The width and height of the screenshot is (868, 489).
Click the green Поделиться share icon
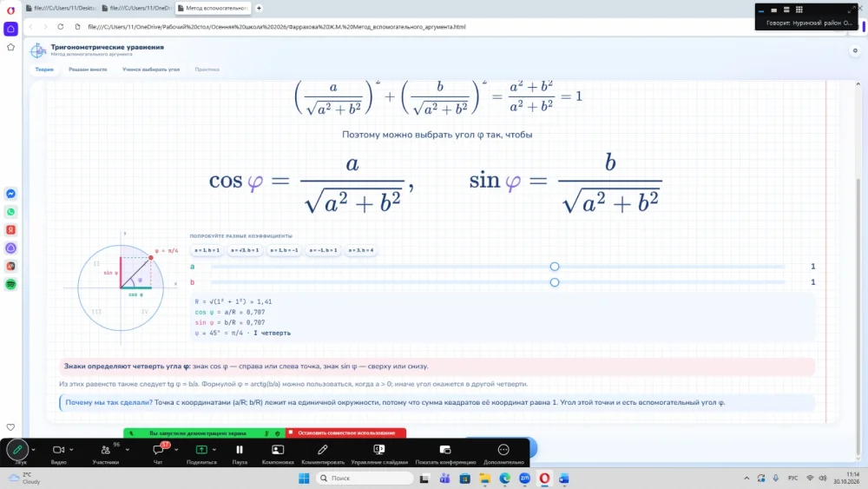(x=201, y=450)
